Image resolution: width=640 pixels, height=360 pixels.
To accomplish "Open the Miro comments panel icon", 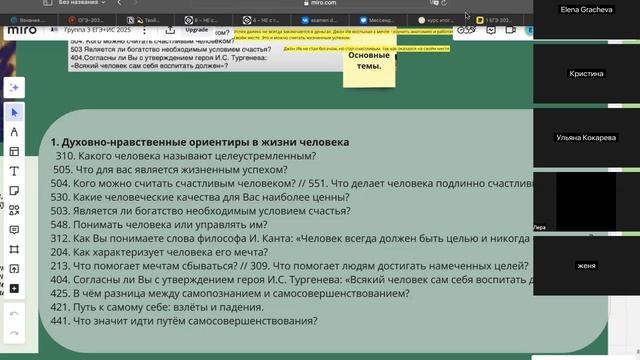I will [x=491, y=30].
